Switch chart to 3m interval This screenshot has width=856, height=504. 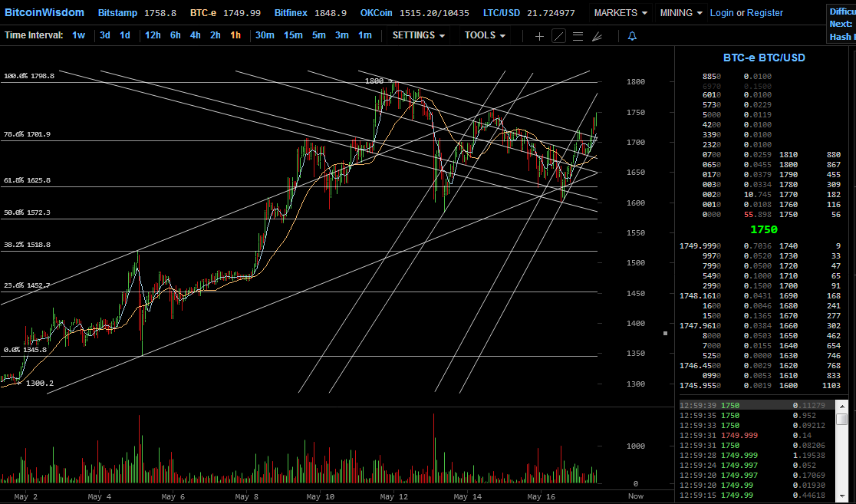[x=342, y=35]
